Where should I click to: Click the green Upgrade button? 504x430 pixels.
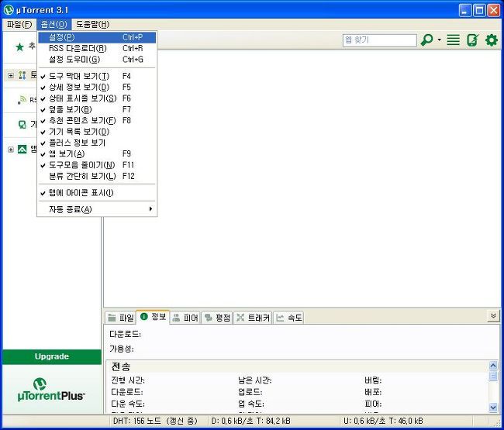click(x=52, y=356)
